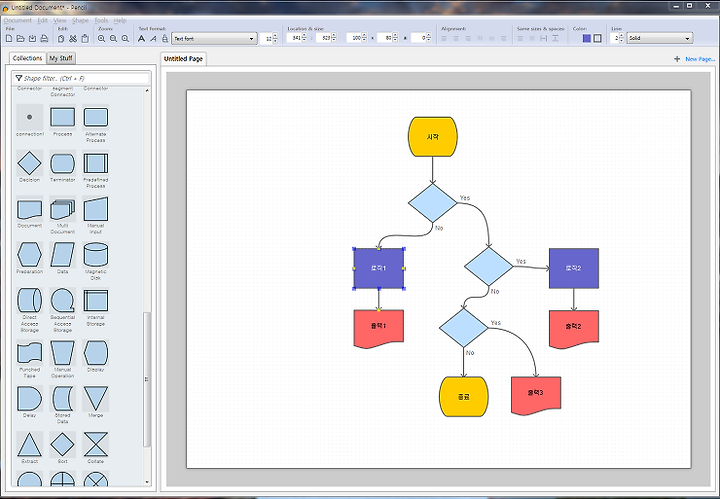Paste using the clipboard icon
Screen dimensions: 720x499
[x=85, y=39]
